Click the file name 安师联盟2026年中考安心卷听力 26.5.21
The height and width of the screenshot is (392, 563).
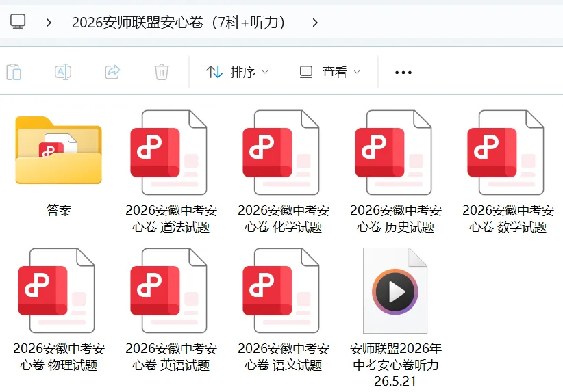coord(396,365)
